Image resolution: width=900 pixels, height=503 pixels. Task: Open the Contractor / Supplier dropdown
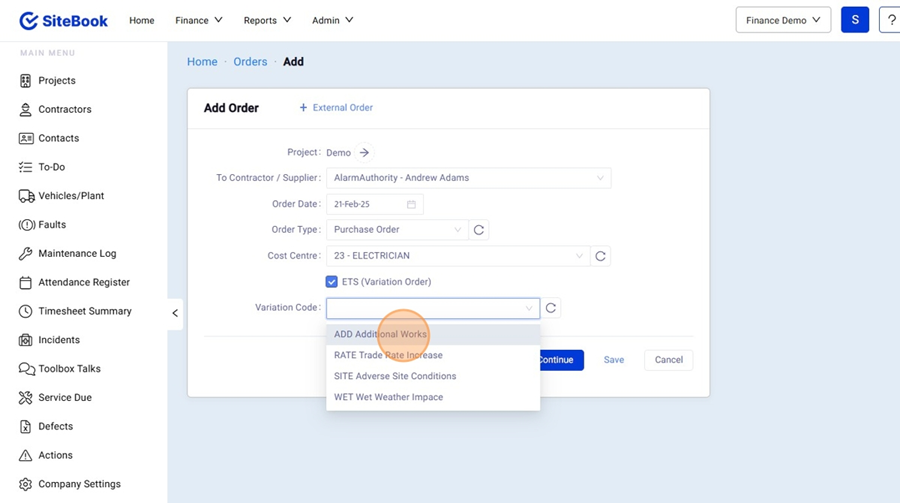coord(468,178)
